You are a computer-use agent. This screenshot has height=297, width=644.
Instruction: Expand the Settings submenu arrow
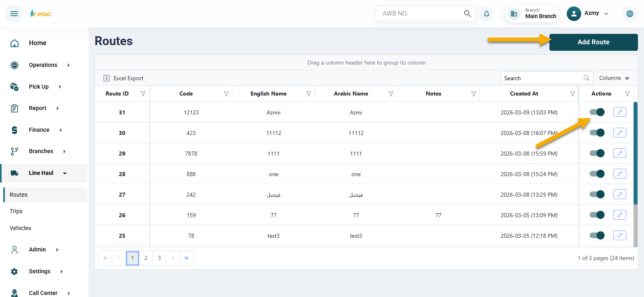[62, 272]
